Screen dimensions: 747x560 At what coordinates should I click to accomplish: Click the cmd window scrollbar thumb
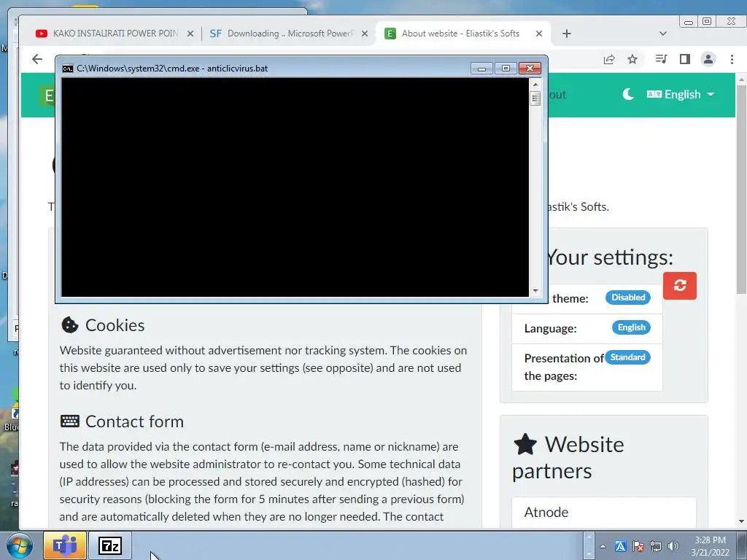click(x=535, y=98)
